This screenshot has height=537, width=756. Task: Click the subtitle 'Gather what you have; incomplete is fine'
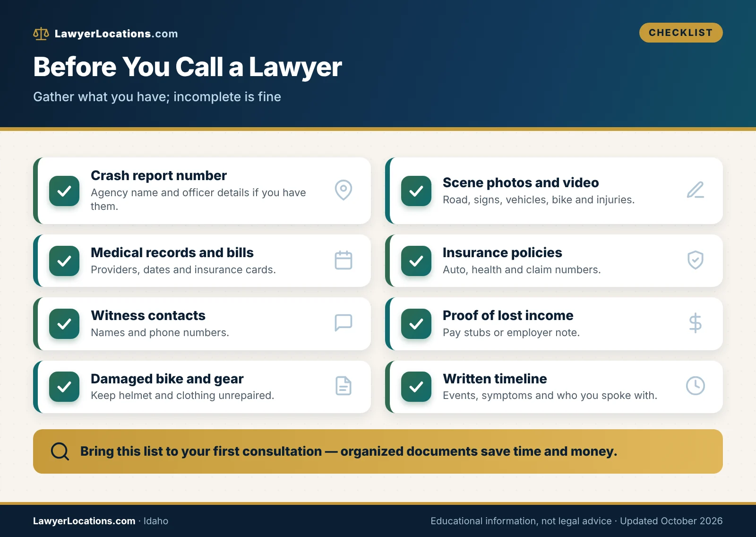(157, 96)
